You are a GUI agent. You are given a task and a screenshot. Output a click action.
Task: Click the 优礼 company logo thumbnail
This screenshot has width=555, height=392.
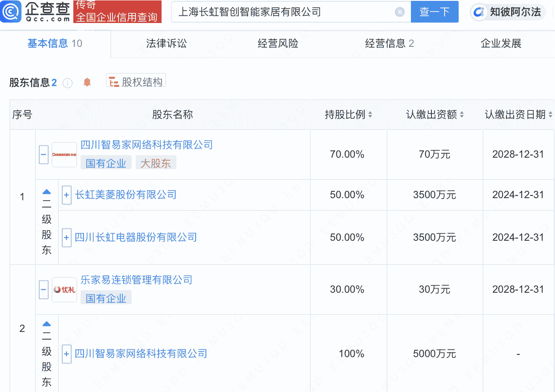click(64, 290)
